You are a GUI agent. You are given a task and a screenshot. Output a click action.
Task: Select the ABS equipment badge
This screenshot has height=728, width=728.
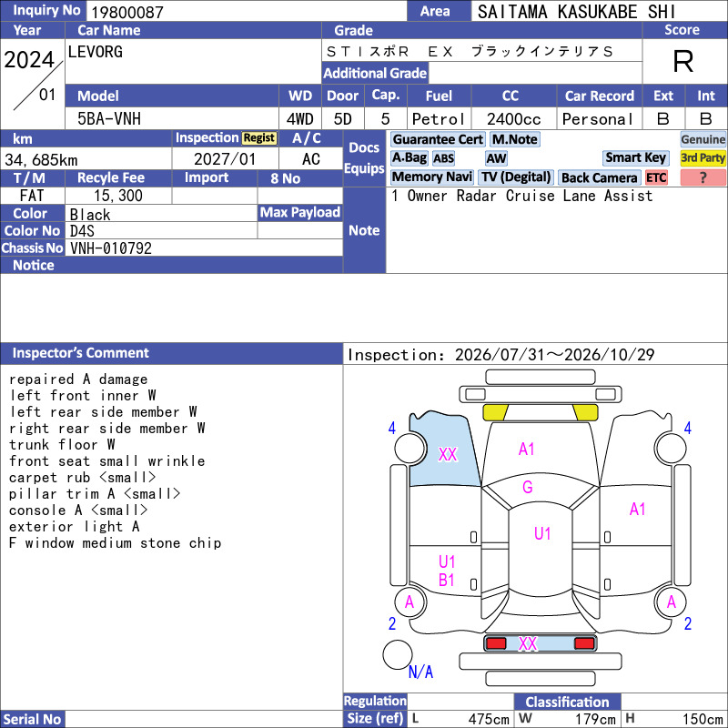(x=443, y=158)
